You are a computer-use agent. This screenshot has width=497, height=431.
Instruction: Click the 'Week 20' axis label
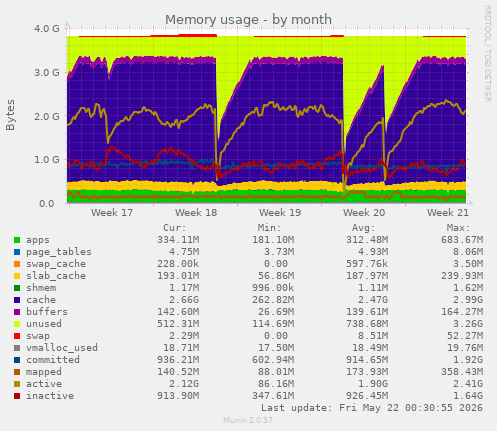(364, 213)
